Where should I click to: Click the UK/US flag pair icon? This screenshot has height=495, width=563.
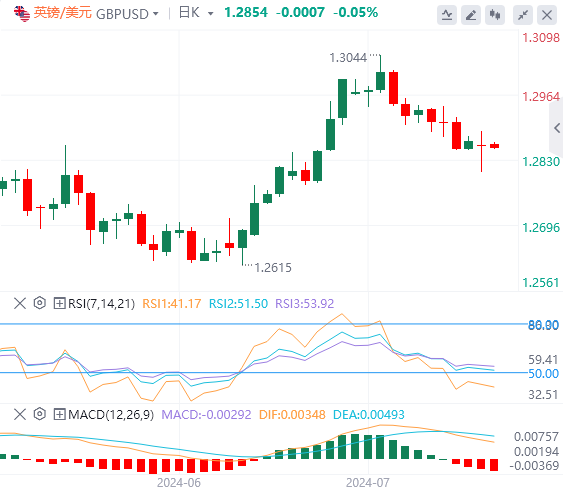pos(22,14)
